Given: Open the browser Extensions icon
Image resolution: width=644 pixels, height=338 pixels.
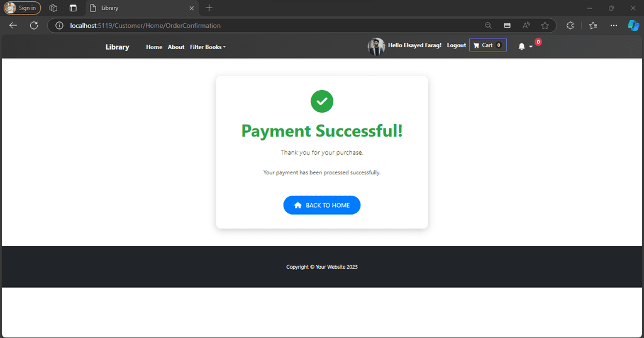Looking at the screenshot, I should coord(570,26).
